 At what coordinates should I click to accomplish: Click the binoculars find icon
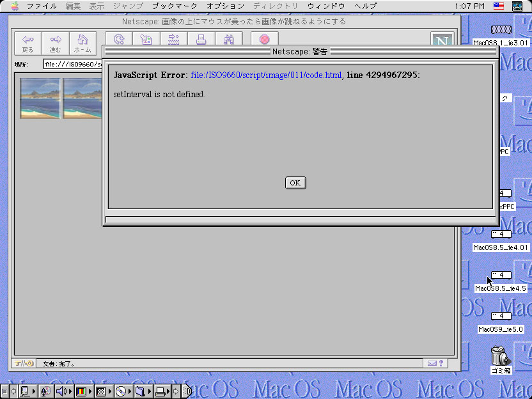[x=229, y=39]
